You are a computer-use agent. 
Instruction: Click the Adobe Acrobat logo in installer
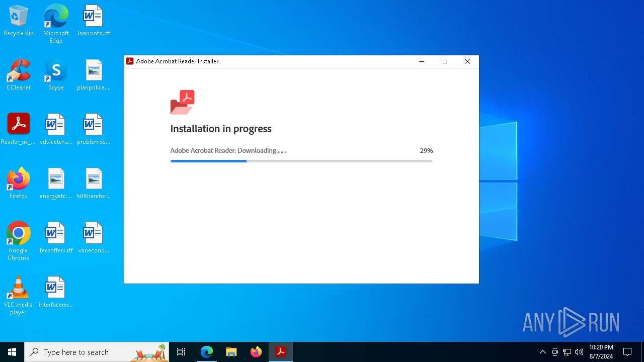[x=183, y=102]
